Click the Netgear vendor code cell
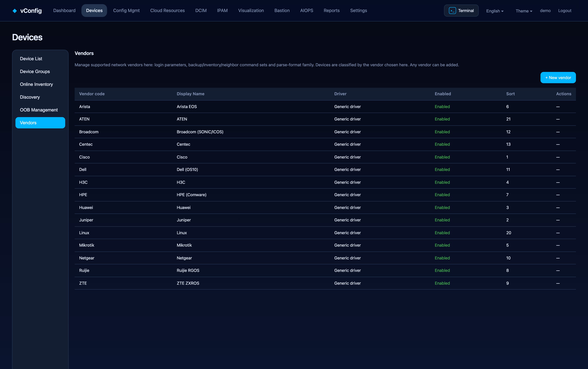Viewport: 588px width, 369px height. tap(87, 258)
